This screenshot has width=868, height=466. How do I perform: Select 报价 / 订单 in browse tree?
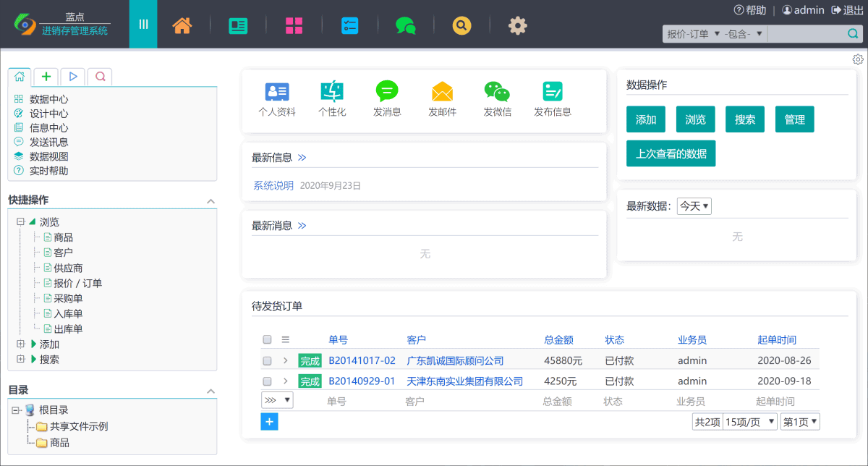(77, 283)
